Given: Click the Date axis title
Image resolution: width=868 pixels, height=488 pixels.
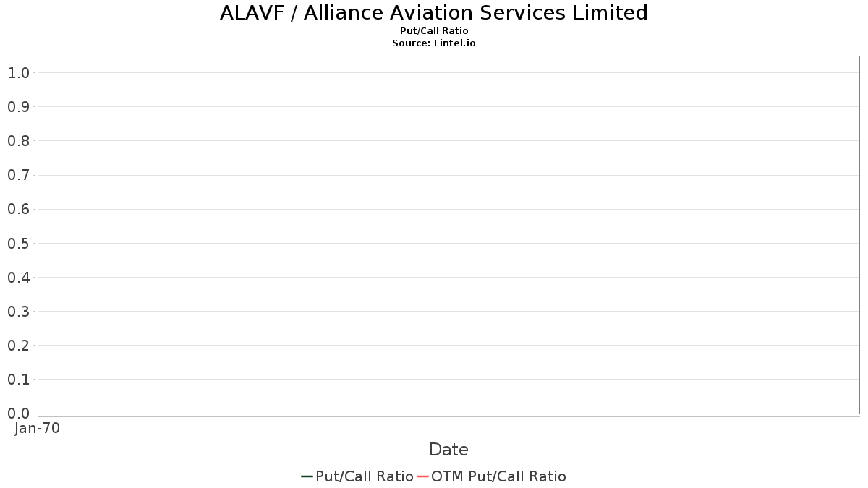Looking at the screenshot, I should tap(448, 450).
